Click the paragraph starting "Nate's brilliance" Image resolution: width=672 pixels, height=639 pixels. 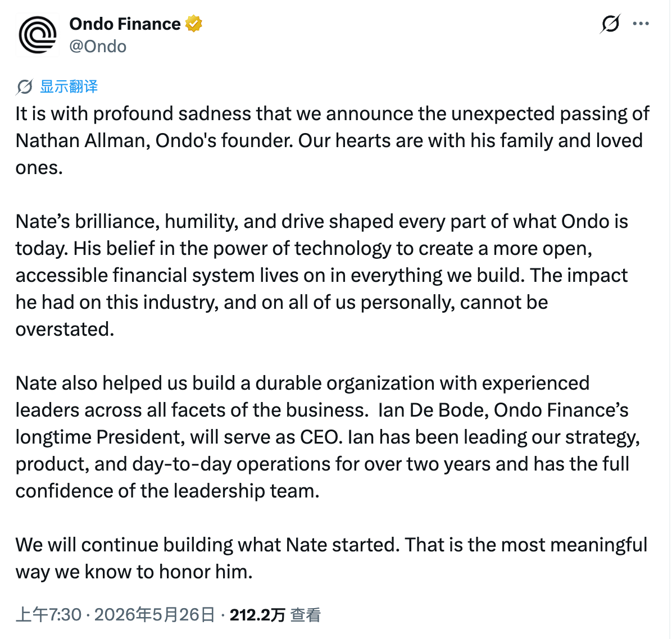click(322, 275)
